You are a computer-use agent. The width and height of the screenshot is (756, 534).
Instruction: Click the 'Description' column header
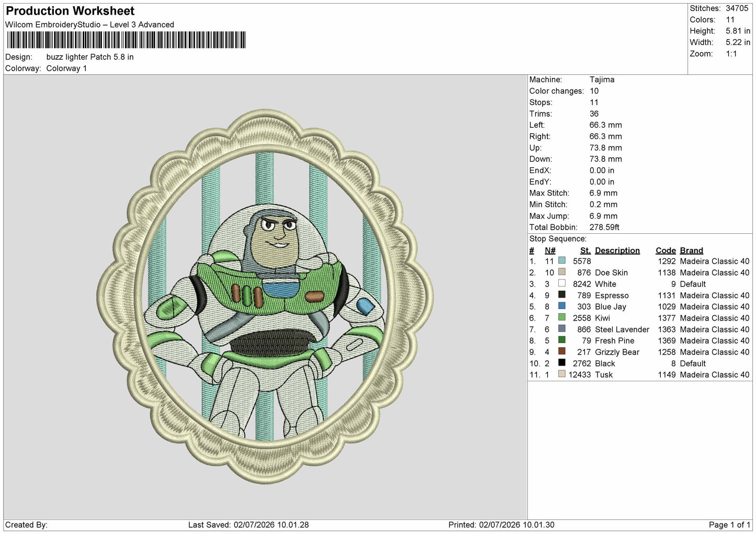tap(617, 251)
